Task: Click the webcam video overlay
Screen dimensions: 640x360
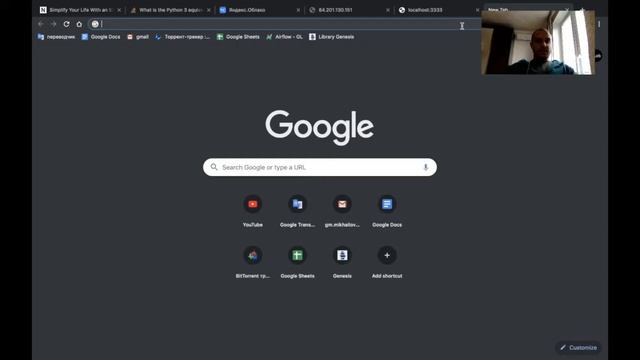Action: pos(538,42)
